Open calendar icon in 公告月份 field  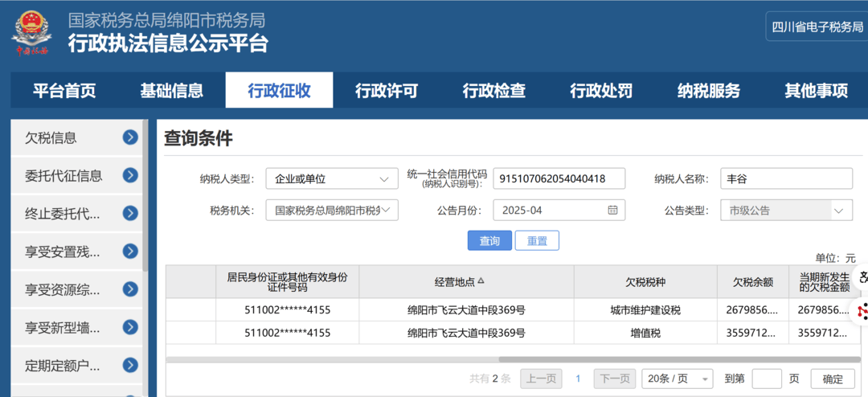tap(612, 210)
